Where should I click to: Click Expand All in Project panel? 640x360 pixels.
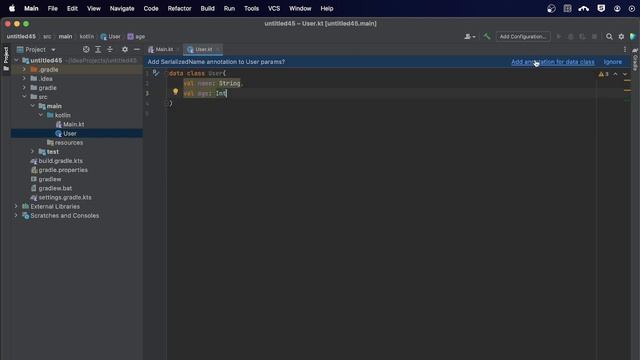click(98, 49)
